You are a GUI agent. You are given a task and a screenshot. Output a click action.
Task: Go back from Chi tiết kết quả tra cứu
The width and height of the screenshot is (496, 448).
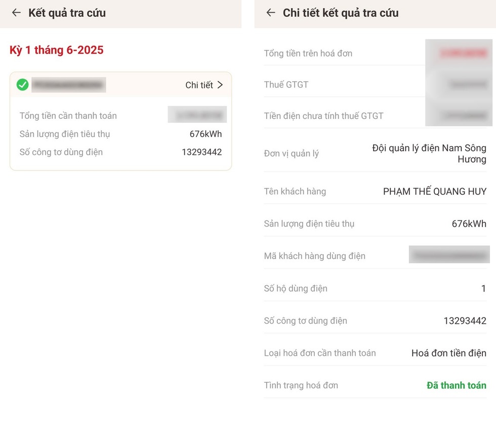pyautogui.click(x=271, y=13)
